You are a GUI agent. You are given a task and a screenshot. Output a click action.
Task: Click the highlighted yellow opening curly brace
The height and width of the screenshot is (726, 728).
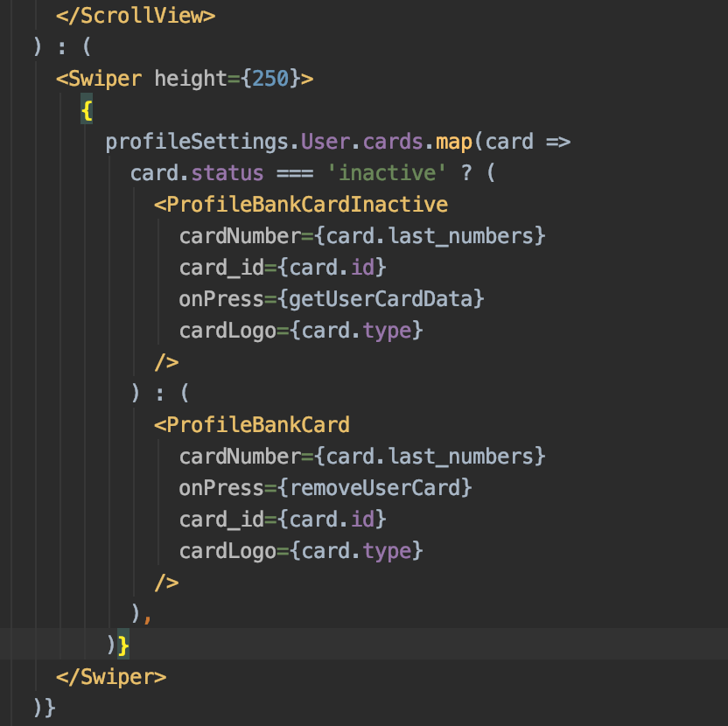(x=87, y=110)
